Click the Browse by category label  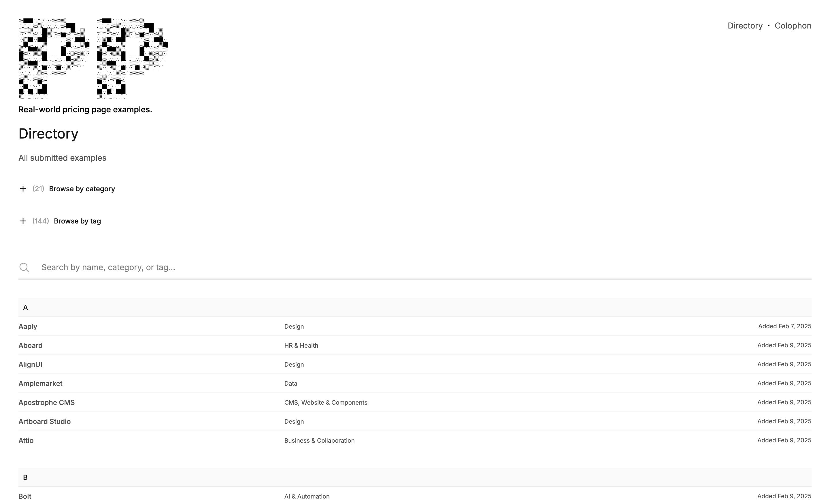(82, 189)
